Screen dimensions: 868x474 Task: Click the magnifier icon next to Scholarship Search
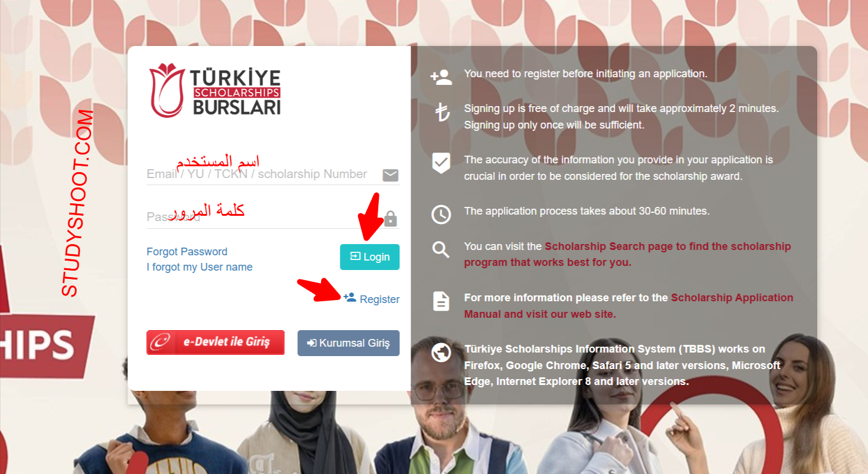pos(441,250)
